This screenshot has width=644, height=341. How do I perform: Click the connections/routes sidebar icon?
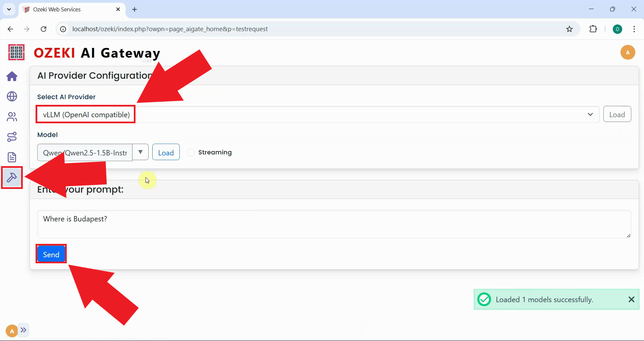(12, 137)
